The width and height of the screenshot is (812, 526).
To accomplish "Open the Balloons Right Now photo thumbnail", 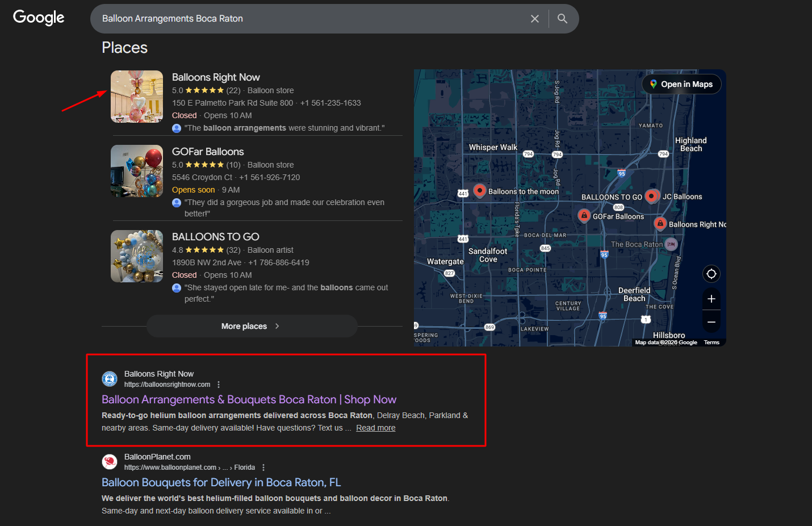I will 137,97.
